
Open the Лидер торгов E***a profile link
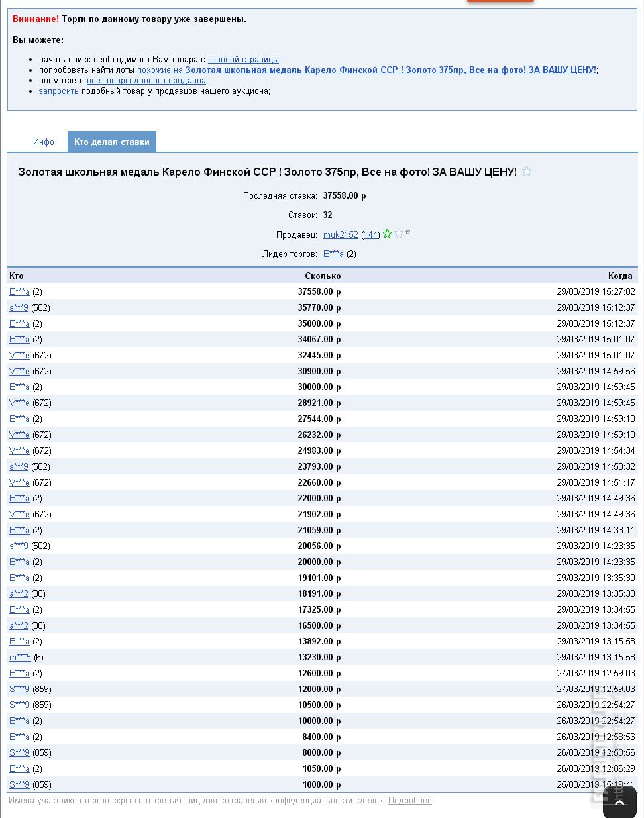point(333,254)
